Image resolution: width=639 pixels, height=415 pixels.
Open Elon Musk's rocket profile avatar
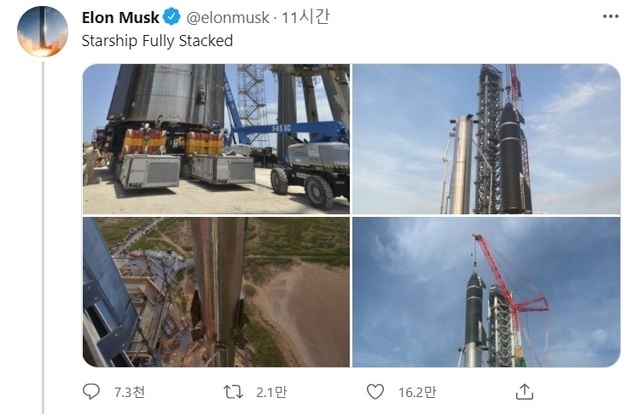[x=42, y=31]
